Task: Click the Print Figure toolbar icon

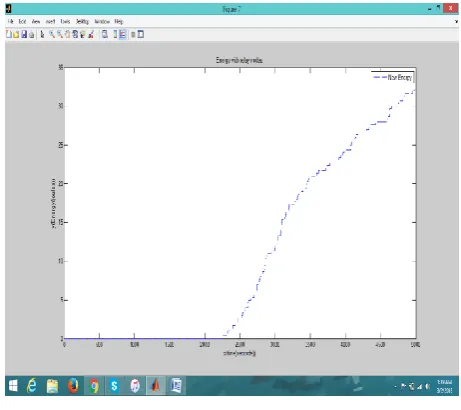Action: (x=32, y=34)
